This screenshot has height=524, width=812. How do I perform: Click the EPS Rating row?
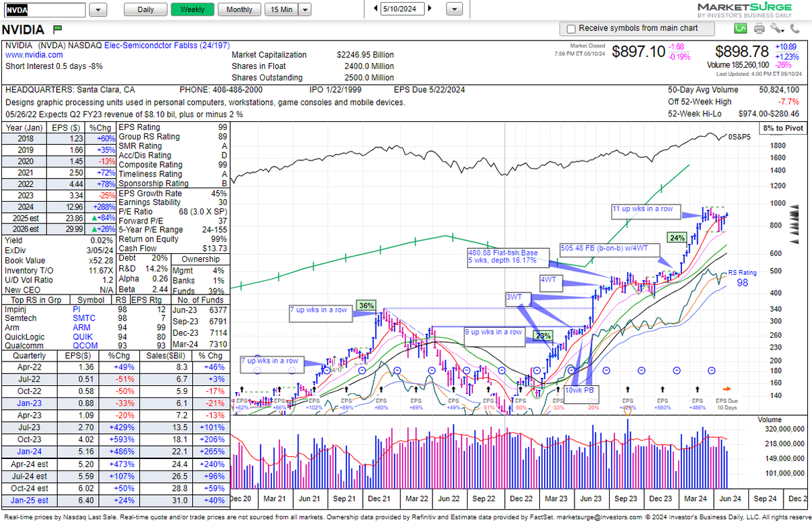pos(173,127)
